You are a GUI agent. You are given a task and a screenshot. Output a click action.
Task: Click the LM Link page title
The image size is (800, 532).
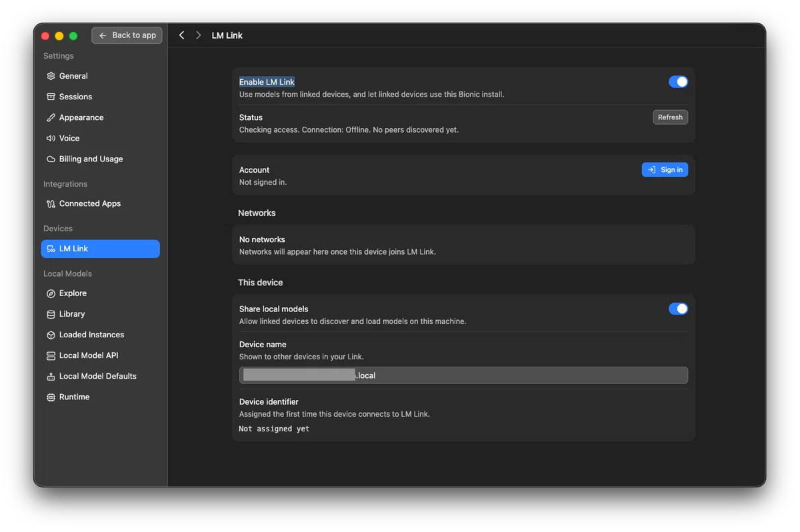coord(227,35)
